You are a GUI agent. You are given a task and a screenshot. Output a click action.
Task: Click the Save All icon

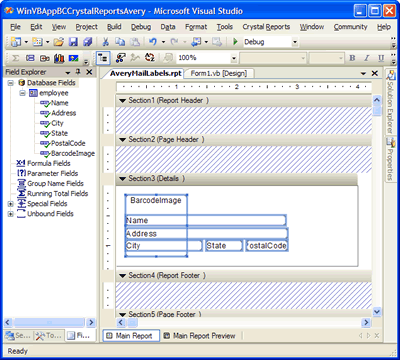[87, 42]
